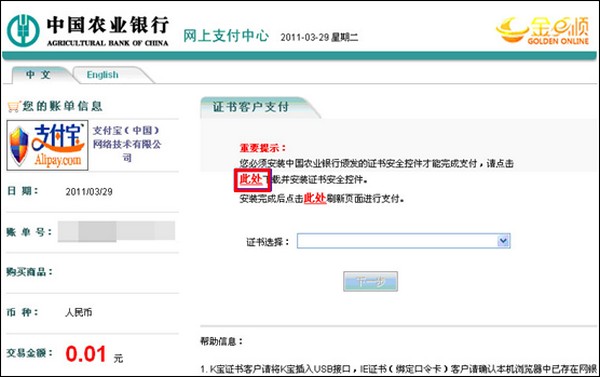Click the K宝证书 help instruction line
This screenshot has width=600, height=377.
coord(399,369)
